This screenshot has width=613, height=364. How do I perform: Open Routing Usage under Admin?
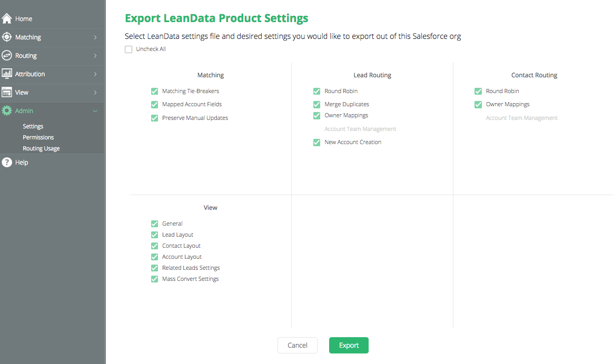(41, 148)
